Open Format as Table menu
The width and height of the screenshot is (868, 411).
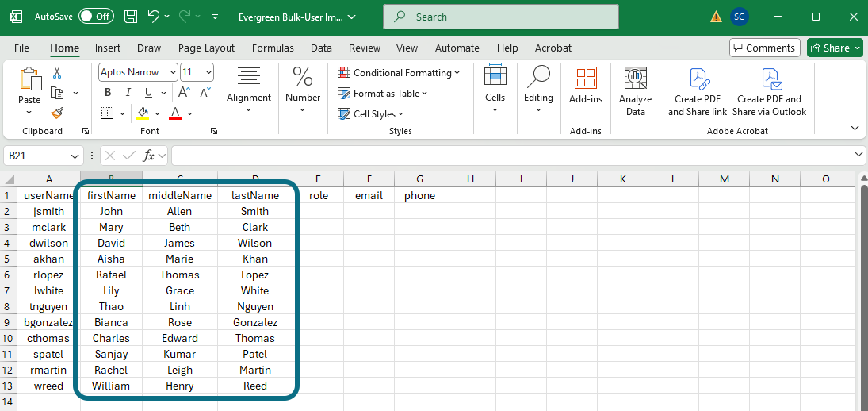coord(383,93)
